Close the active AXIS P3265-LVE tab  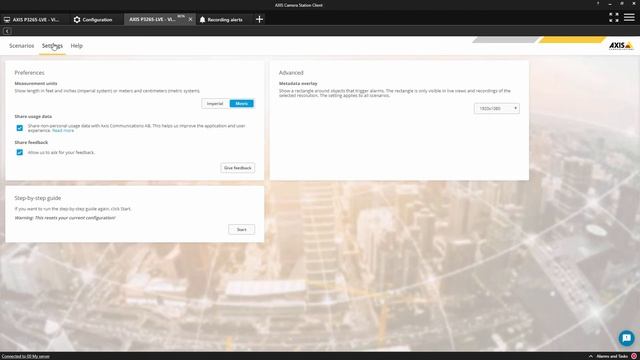190,20
